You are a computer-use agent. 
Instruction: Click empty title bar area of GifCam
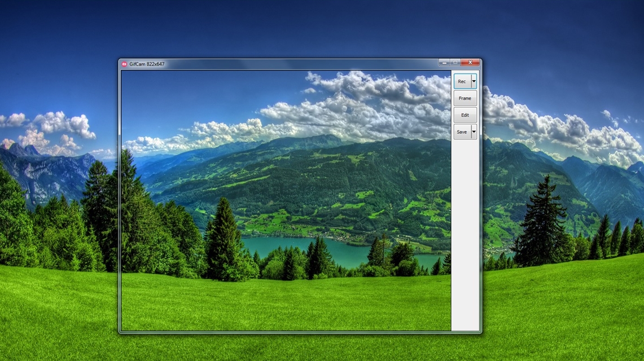300,64
